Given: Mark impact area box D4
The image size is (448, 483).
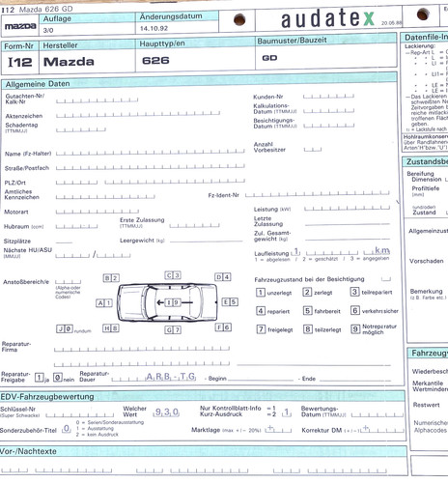Looking at the screenshot, I should point(223,277).
